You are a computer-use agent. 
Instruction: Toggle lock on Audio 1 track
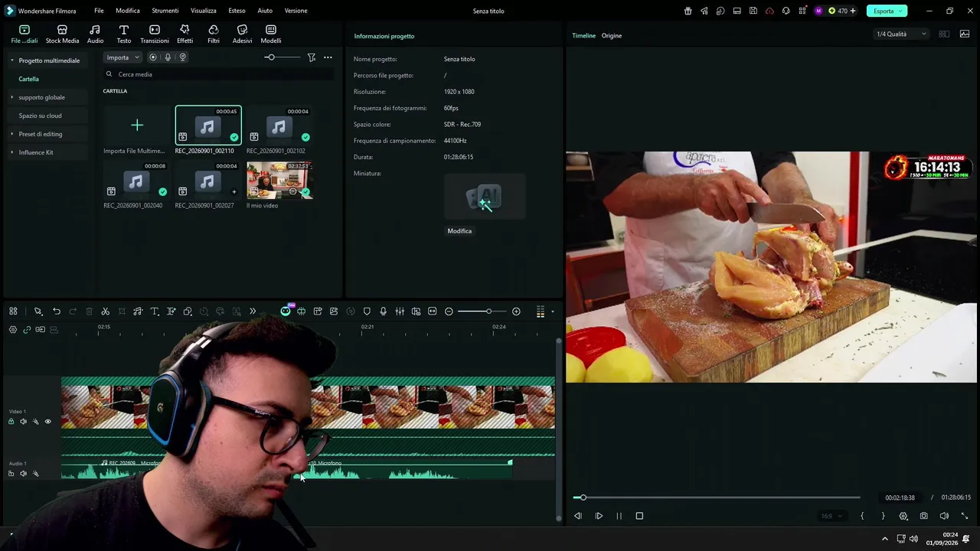(11, 474)
